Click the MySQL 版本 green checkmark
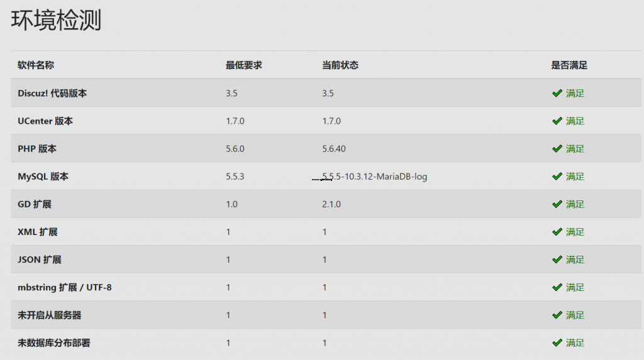 click(x=557, y=177)
